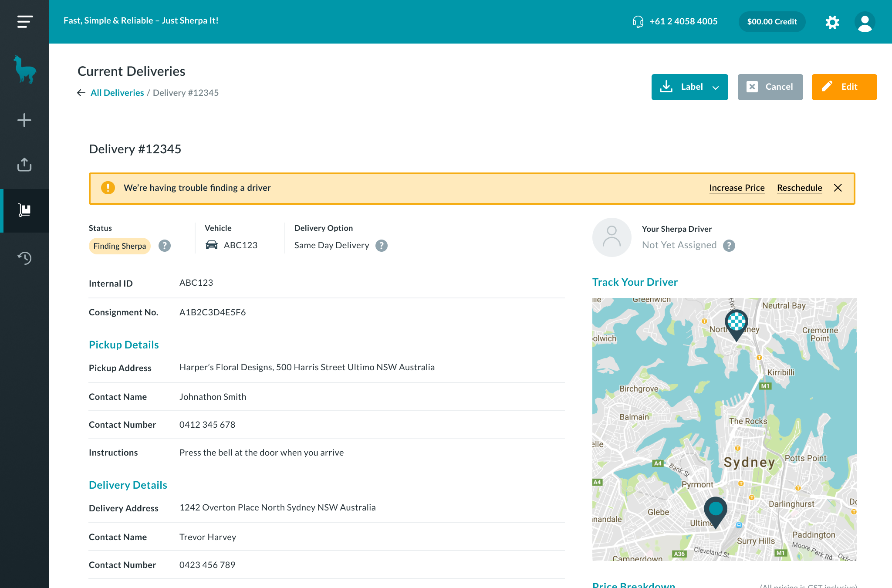Click the Pickup Details heading
892x588 pixels.
[124, 345]
